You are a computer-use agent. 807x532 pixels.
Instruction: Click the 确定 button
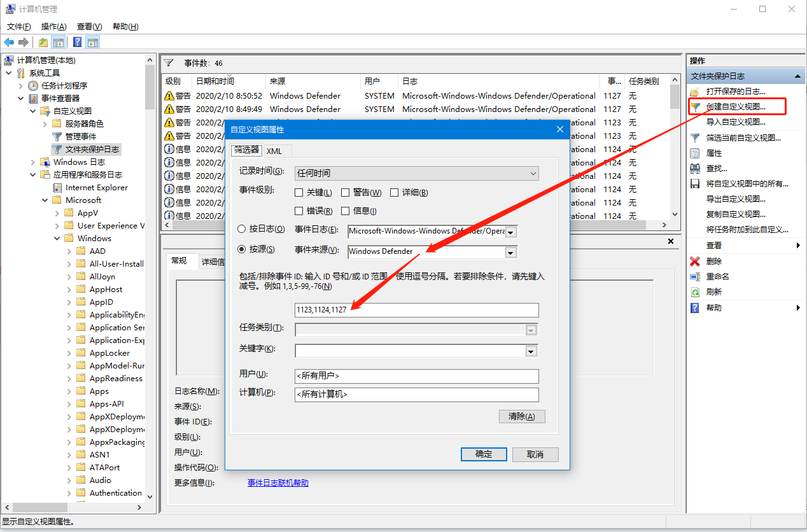[x=484, y=454]
